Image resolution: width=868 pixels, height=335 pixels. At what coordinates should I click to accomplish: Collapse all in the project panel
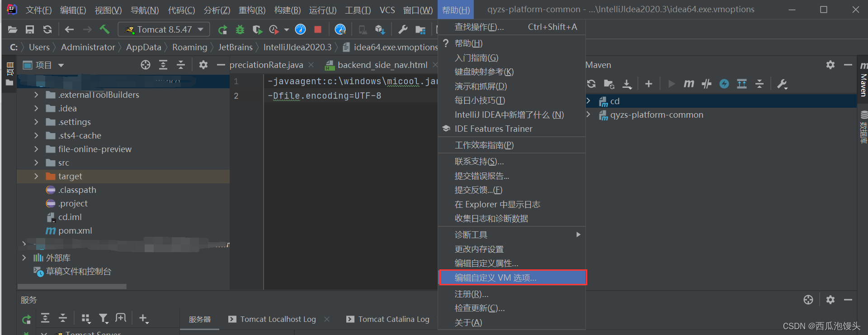click(x=181, y=65)
